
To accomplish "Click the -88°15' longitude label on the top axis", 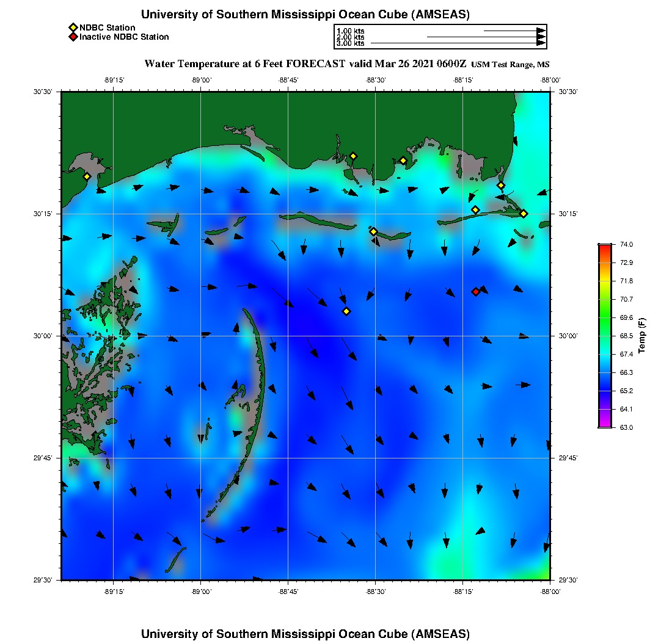I will click(x=463, y=80).
